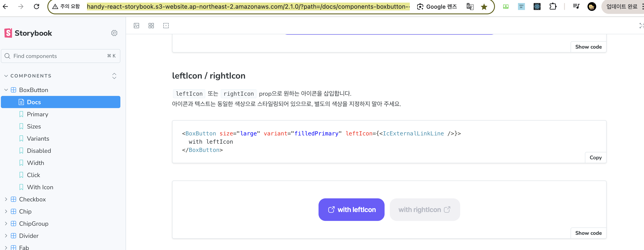Focus the Find components search field
Viewport: 644px width, 250px height.
tap(58, 56)
